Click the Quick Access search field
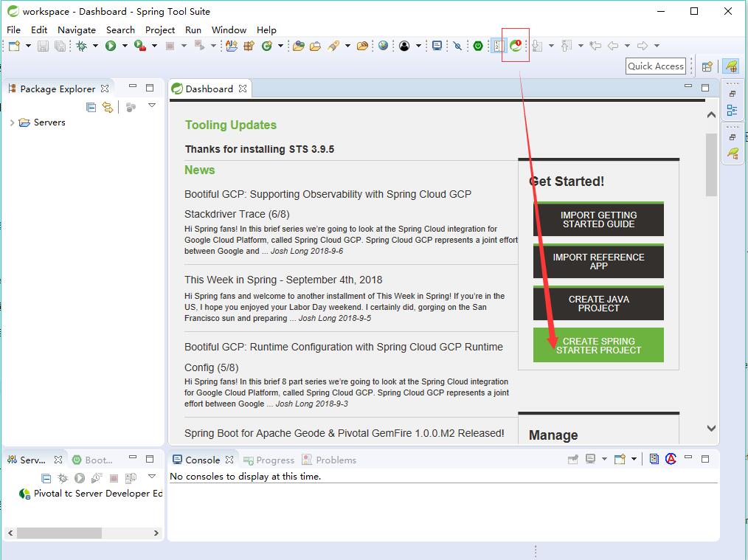The image size is (748, 560). [655, 66]
